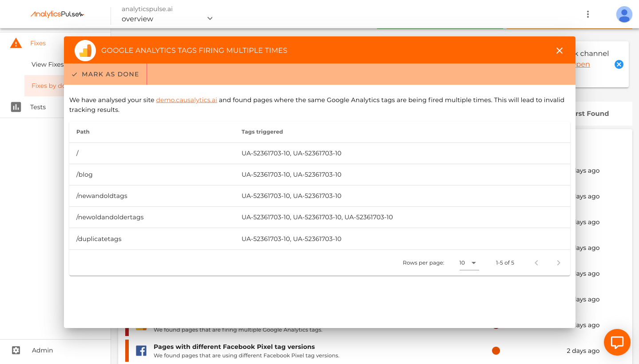Screen dimensions: 639x364
Task: Click the Facebook icon in fixes list
Action: click(x=141, y=351)
